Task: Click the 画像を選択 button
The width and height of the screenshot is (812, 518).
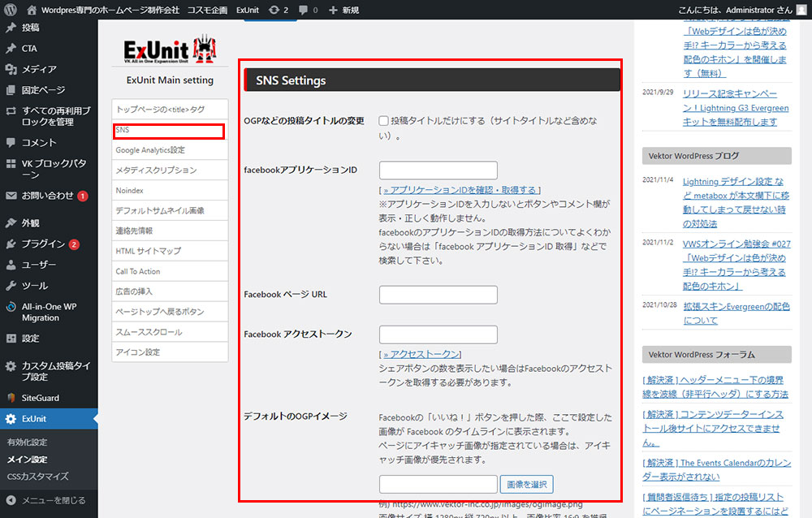Action: point(526,485)
